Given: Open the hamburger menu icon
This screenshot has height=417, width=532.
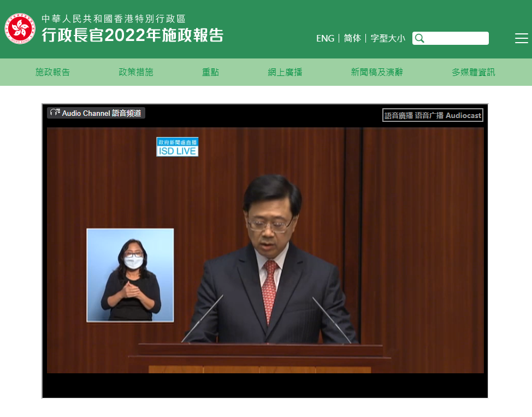Looking at the screenshot, I should 521,38.
